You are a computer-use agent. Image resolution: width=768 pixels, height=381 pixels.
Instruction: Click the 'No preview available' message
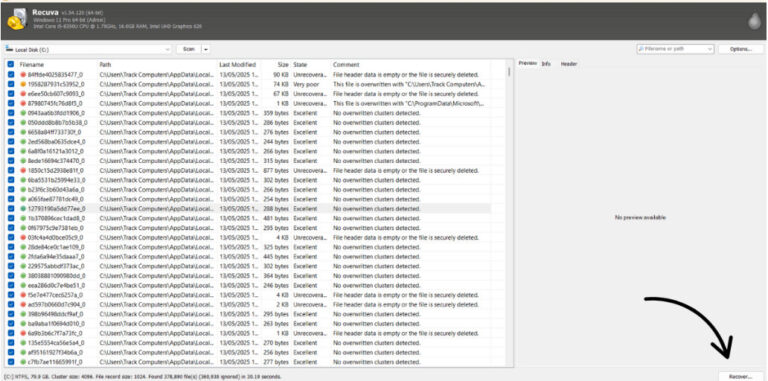(x=641, y=217)
